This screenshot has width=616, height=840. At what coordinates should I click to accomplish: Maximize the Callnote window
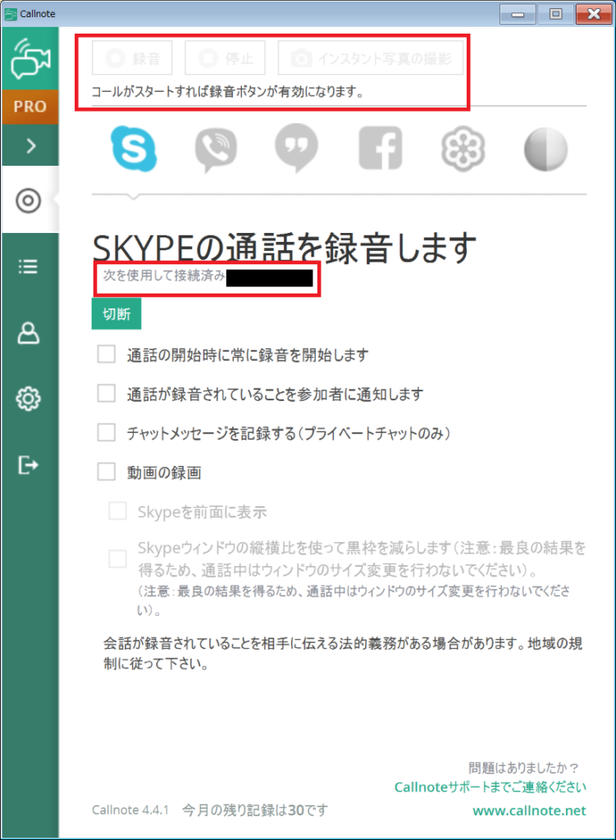pyautogui.click(x=555, y=14)
